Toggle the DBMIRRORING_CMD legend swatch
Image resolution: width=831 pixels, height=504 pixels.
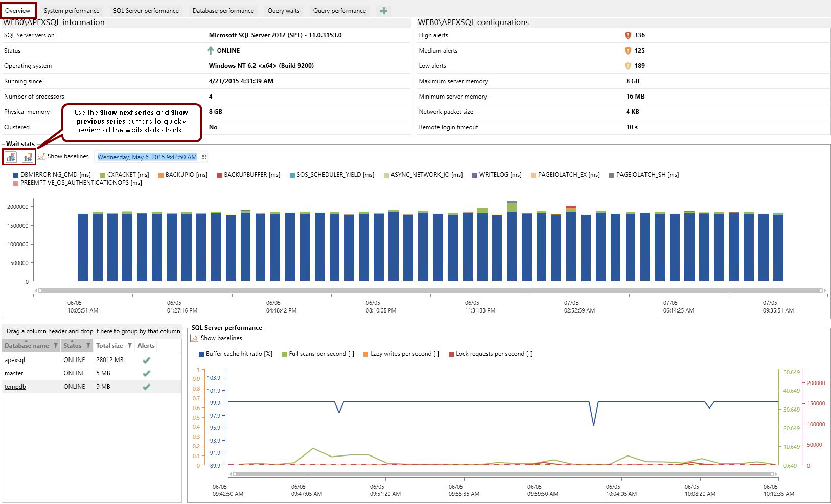pos(16,175)
